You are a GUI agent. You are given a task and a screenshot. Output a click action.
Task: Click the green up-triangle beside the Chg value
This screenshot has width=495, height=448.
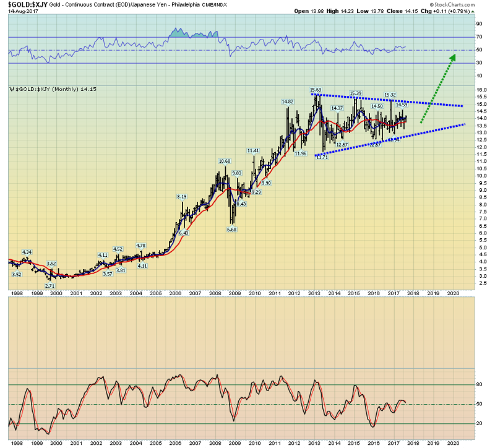(x=473, y=12)
